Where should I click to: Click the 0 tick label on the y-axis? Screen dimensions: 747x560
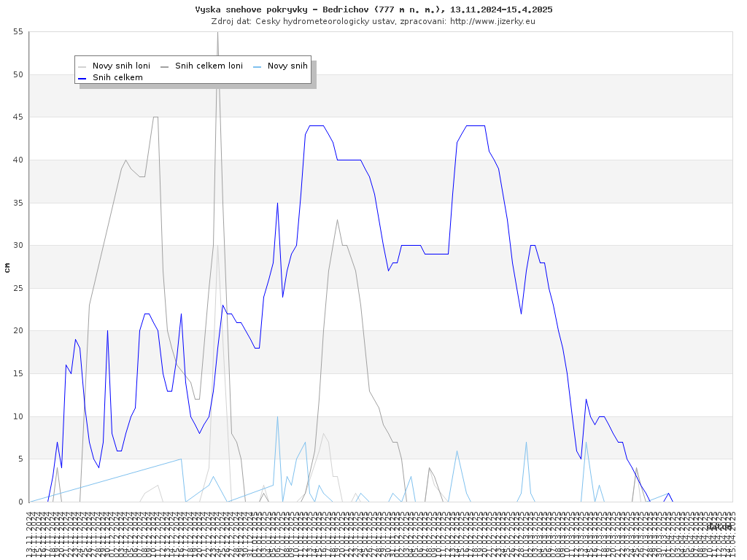click(x=20, y=502)
